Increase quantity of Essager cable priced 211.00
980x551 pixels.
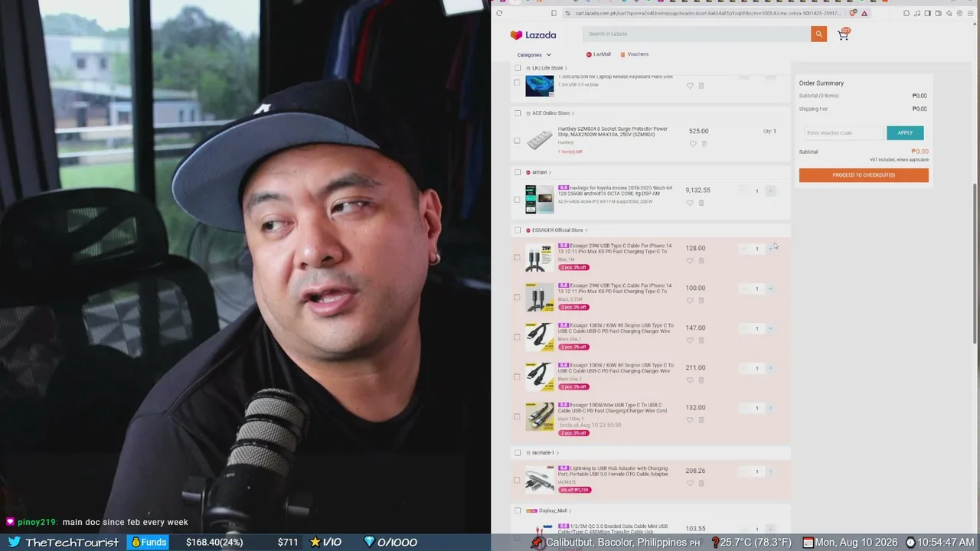point(770,368)
